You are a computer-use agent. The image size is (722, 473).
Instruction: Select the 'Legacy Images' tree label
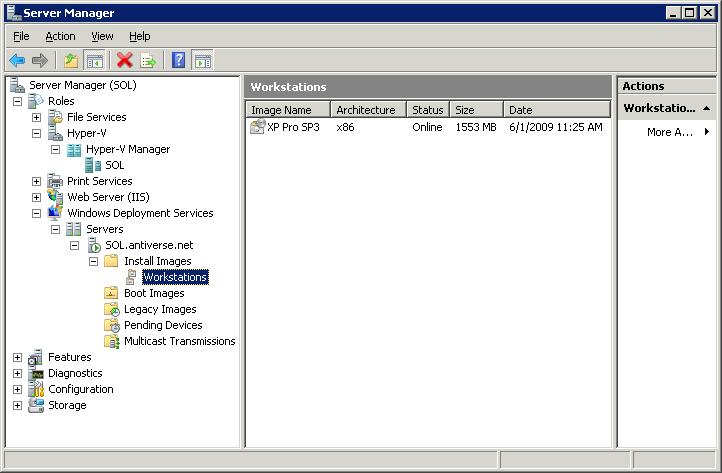[x=160, y=309]
